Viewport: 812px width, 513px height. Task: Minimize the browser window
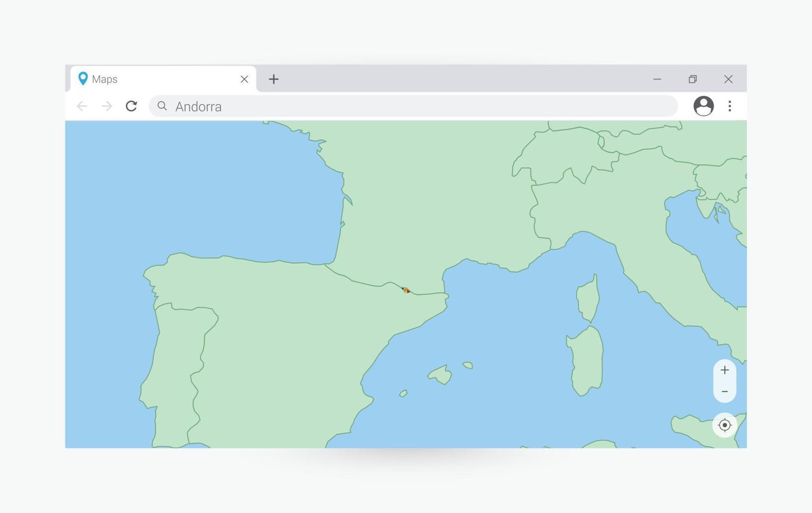(657, 79)
